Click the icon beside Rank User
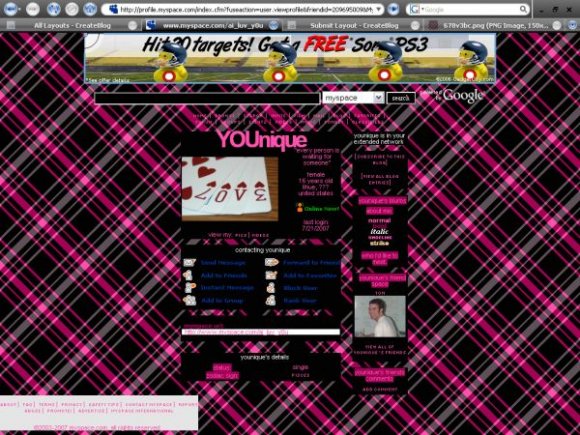Screen dimensions: 580x435 (271, 300)
